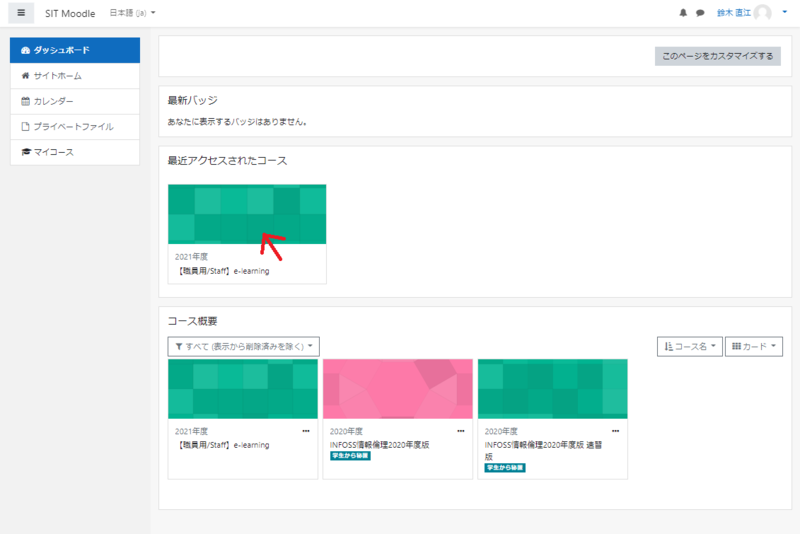Open the カード display mode dropdown

(754, 346)
